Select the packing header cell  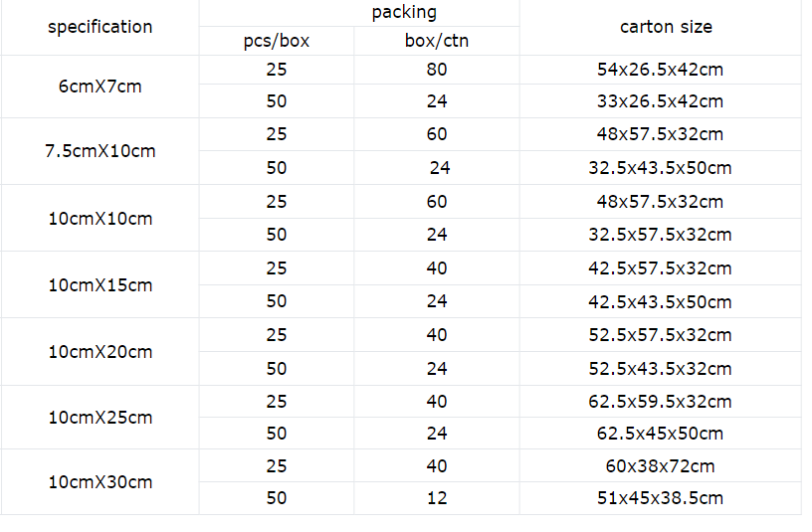404,13
